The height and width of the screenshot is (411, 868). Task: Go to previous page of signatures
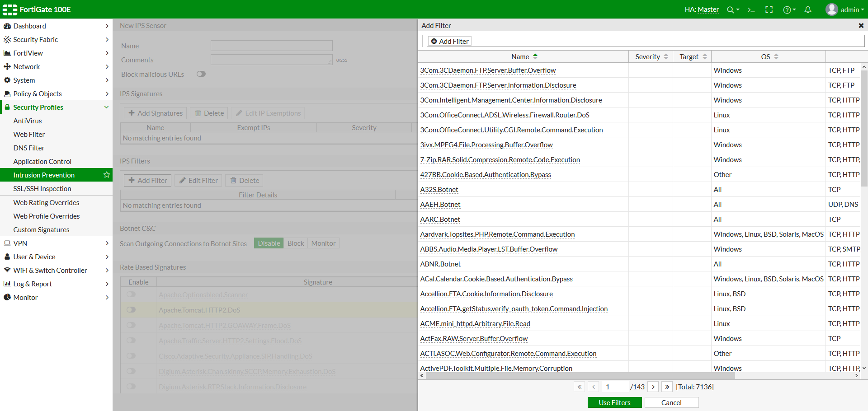pyautogui.click(x=594, y=387)
